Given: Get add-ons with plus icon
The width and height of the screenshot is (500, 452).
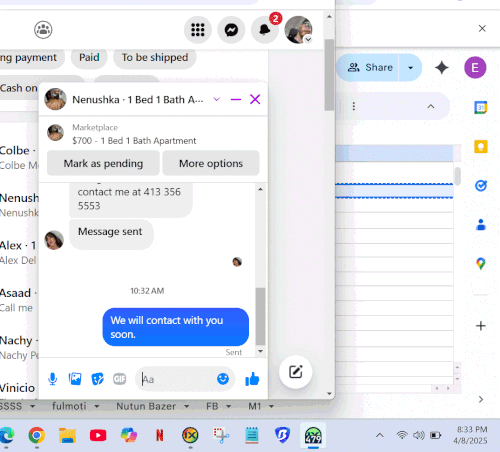Looking at the screenshot, I should click(481, 326).
